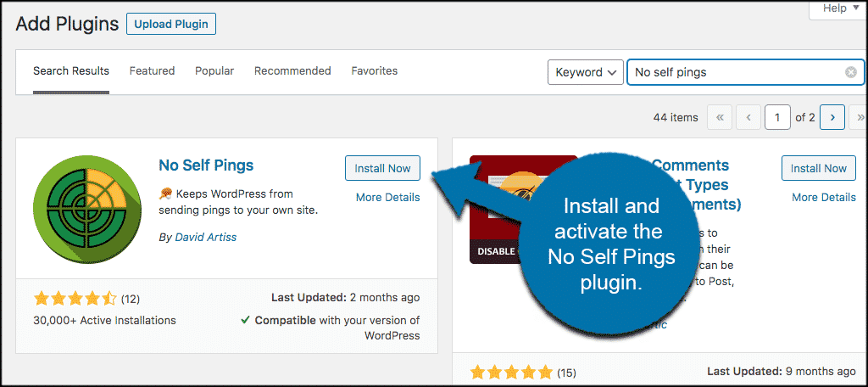This screenshot has height=387, width=868.
Task: Select the Search Results tab
Action: point(71,71)
